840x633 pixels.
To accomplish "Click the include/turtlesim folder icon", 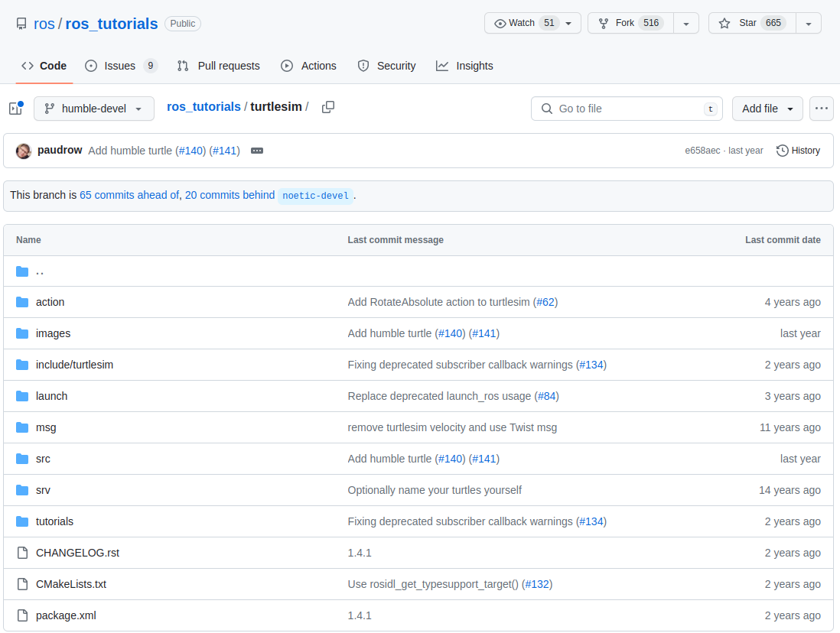I will point(22,365).
